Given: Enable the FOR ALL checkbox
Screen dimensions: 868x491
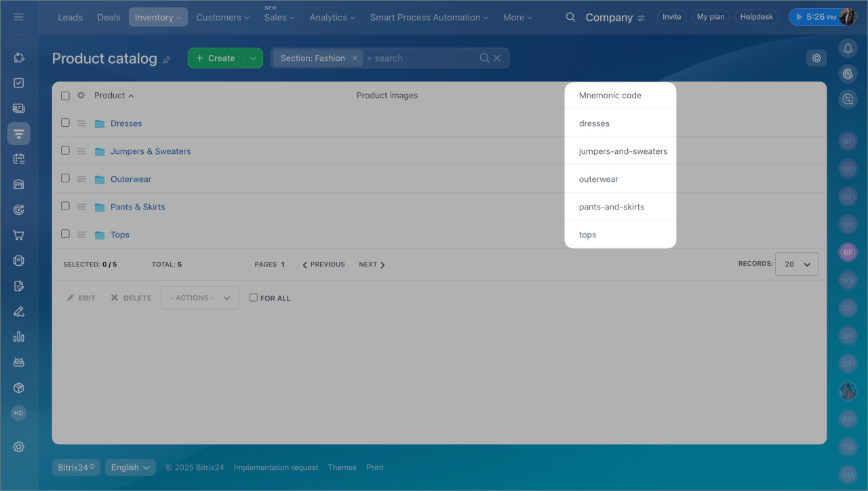Looking at the screenshot, I should point(254,298).
